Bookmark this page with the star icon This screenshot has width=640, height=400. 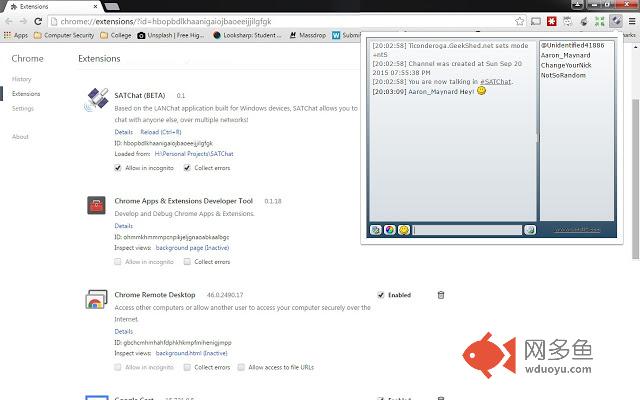(519, 21)
